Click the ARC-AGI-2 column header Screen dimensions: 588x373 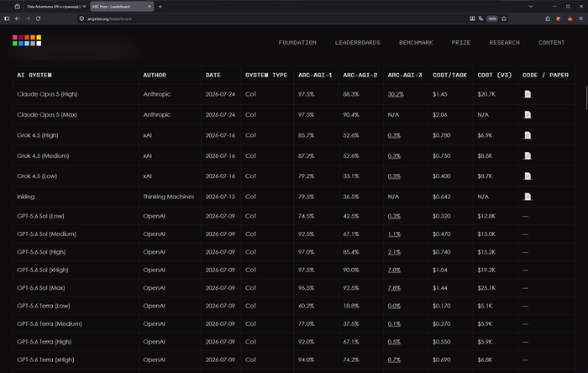360,75
